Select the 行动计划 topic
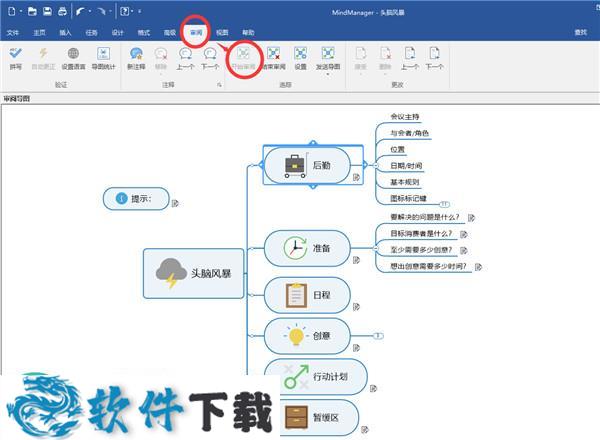 point(316,376)
